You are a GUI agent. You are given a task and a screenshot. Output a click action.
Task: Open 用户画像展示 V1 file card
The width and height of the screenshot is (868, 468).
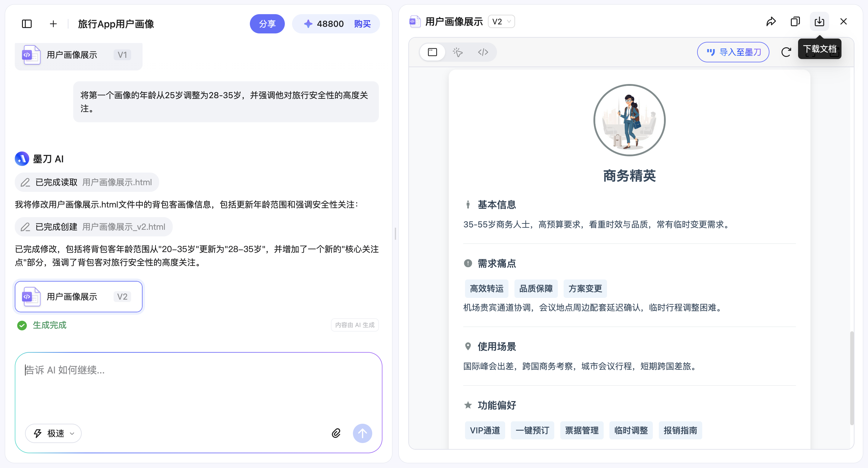tap(78, 55)
